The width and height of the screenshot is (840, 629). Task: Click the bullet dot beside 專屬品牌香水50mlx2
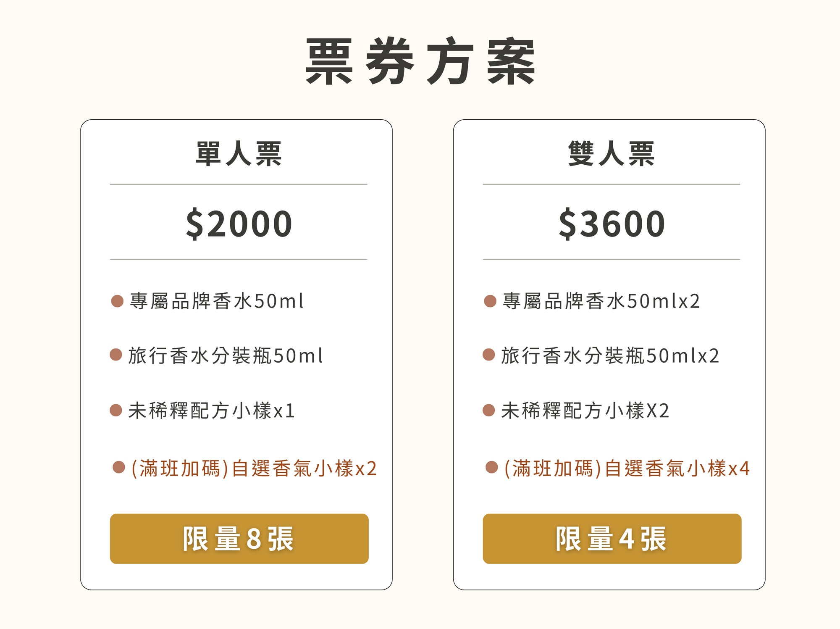tap(490, 301)
